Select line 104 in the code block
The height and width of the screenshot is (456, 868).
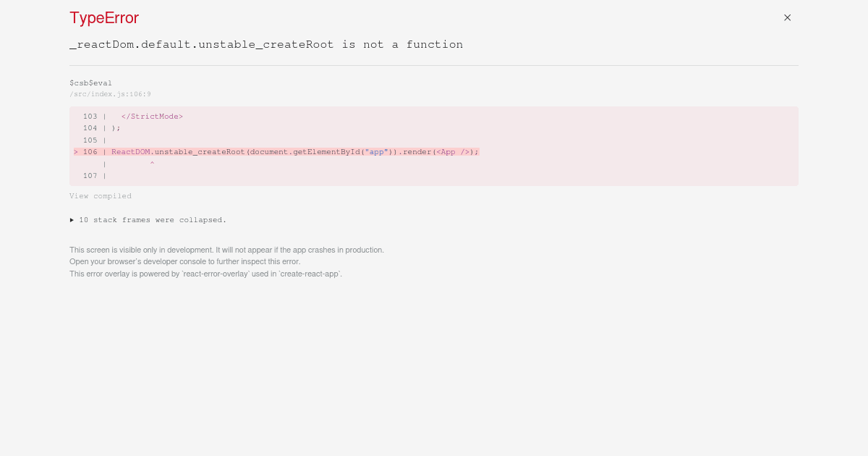click(x=112, y=128)
